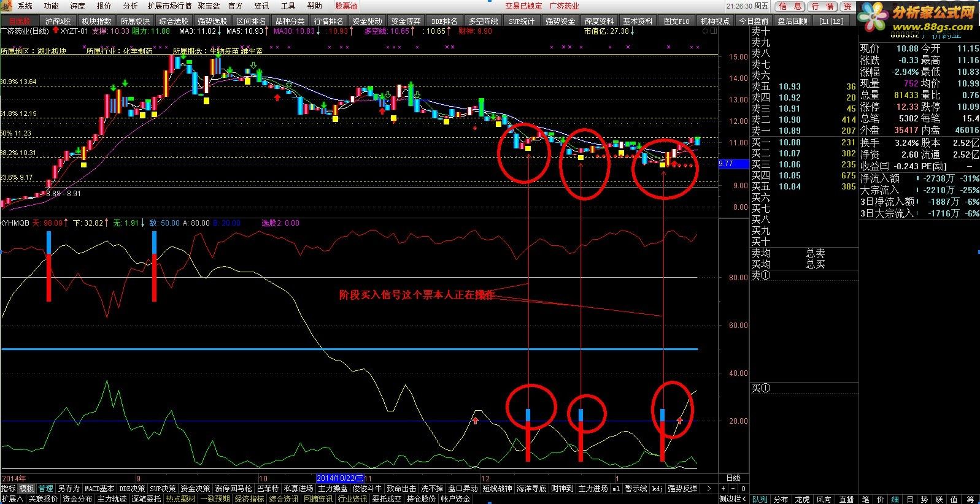Open 多空阵线 toolbar item
The width and height of the screenshot is (980, 504).
tap(483, 21)
